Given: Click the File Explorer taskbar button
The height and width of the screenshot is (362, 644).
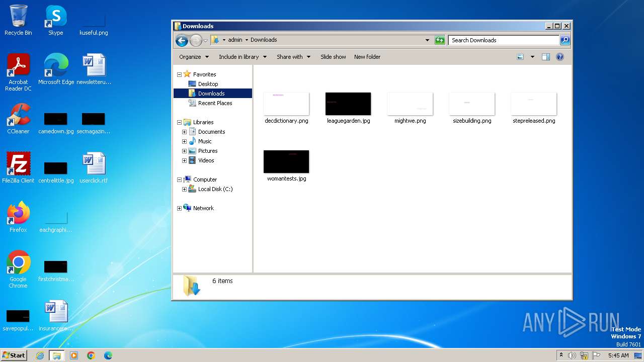Looking at the screenshot, I should (57, 355).
